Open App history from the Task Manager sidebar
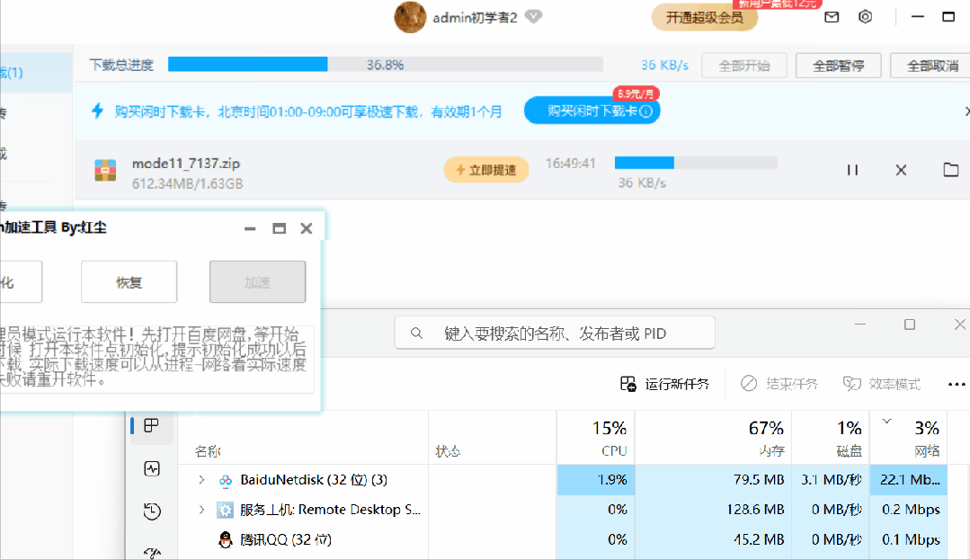970x560 pixels. tap(151, 511)
